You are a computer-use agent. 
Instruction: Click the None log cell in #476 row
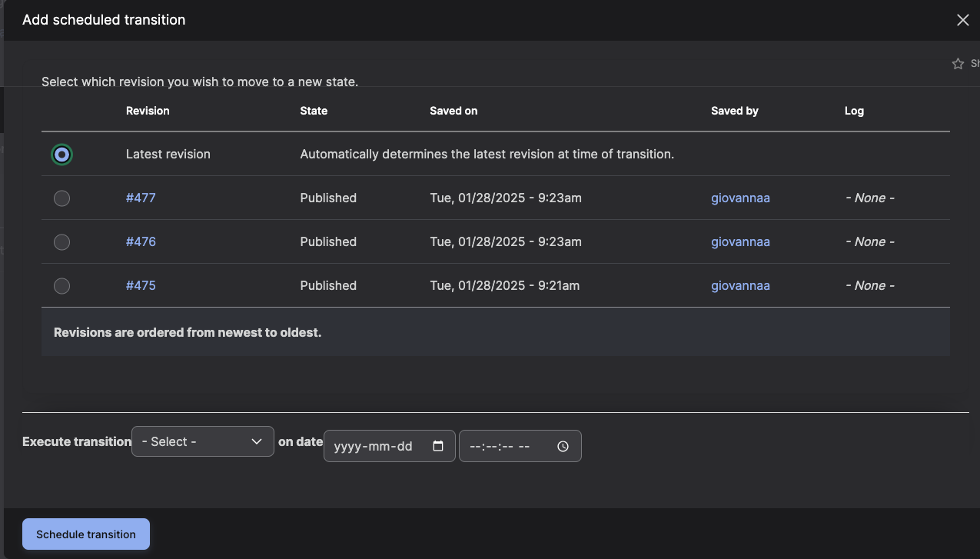(x=869, y=241)
